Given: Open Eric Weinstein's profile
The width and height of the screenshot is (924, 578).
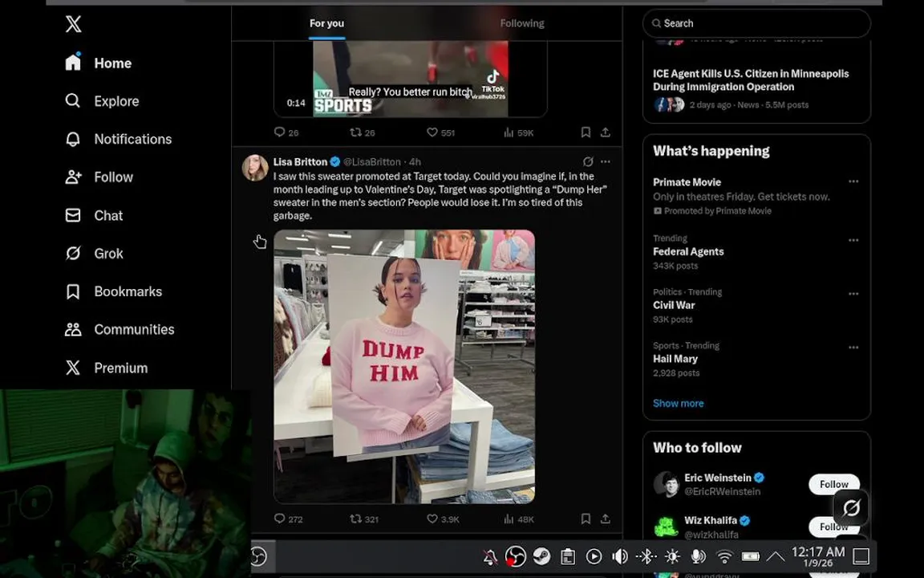Looking at the screenshot, I should click(x=718, y=478).
